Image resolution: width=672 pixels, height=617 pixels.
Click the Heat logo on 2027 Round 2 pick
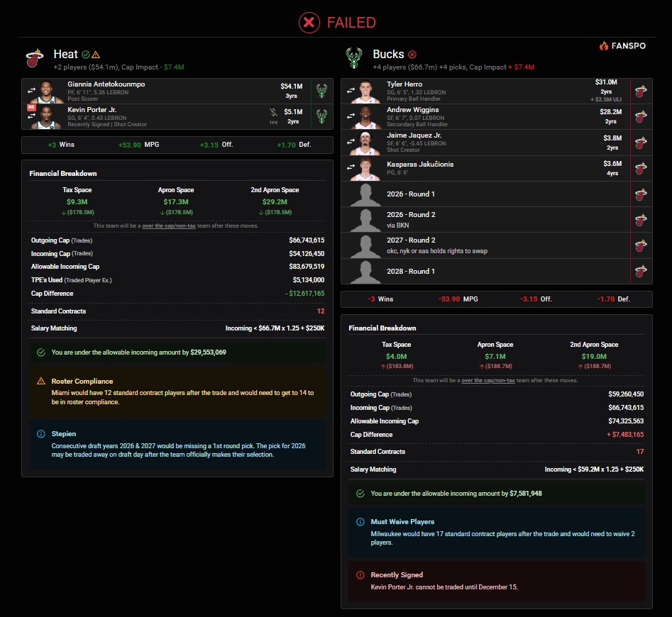coord(641,246)
